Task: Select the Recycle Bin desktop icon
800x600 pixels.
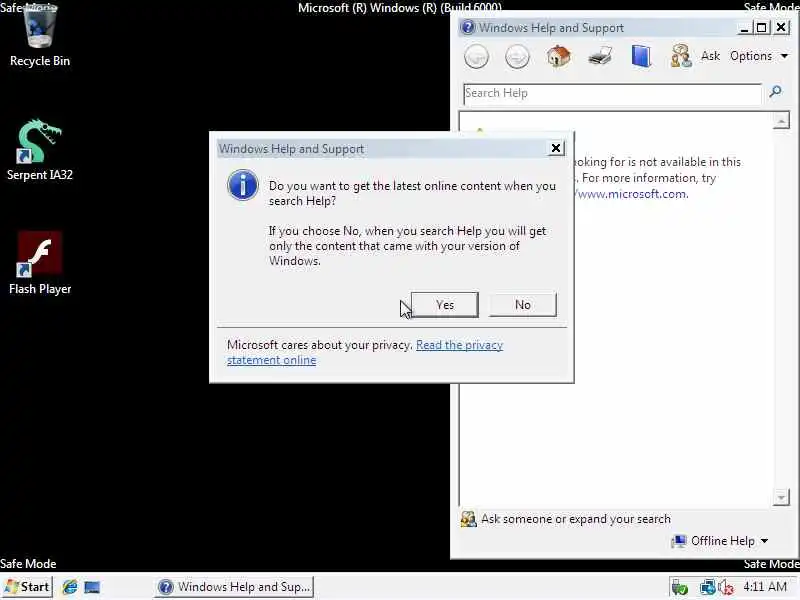Action: pyautogui.click(x=40, y=36)
